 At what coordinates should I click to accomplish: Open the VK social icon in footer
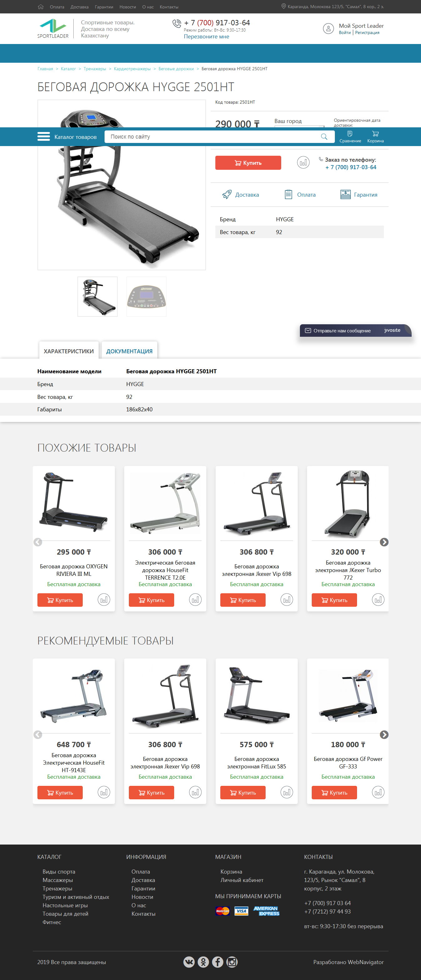(x=189, y=962)
